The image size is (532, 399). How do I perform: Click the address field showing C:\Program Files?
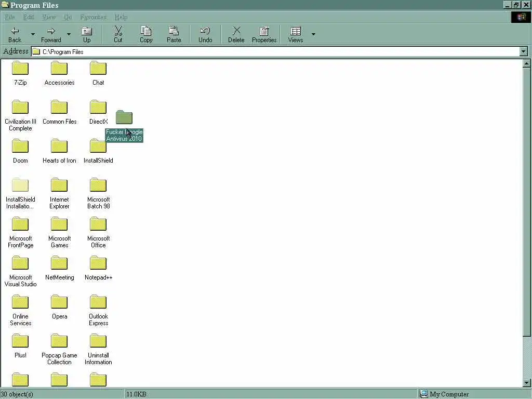[x=275, y=51]
